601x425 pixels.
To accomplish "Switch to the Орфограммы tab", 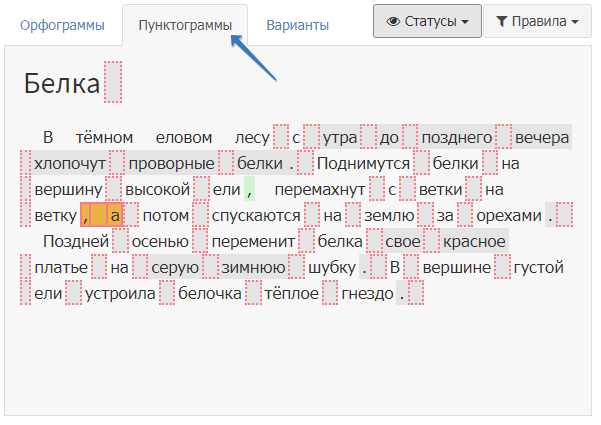I will coord(61,24).
